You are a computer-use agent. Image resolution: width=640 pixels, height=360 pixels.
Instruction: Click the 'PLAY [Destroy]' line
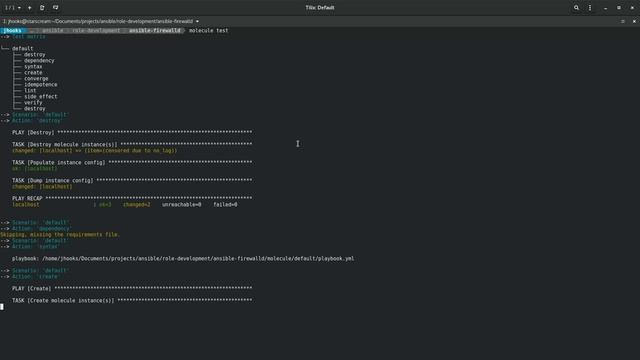click(x=132, y=132)
